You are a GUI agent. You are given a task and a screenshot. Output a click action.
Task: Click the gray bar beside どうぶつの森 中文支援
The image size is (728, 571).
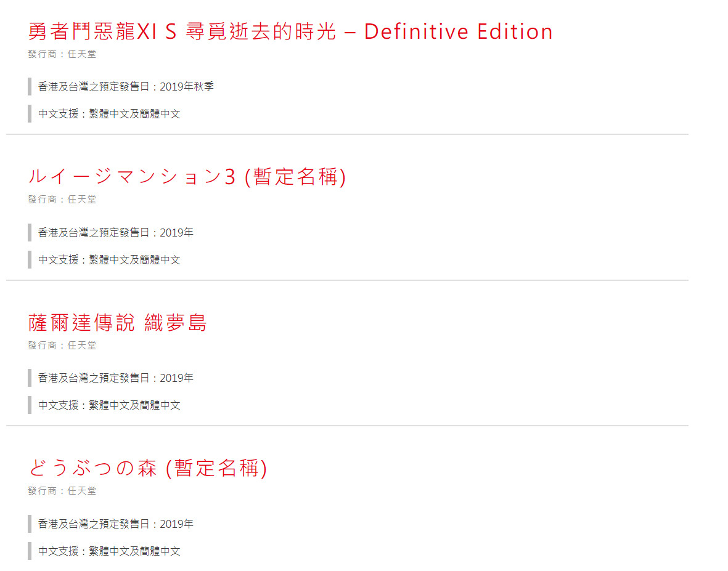(30, 551)
